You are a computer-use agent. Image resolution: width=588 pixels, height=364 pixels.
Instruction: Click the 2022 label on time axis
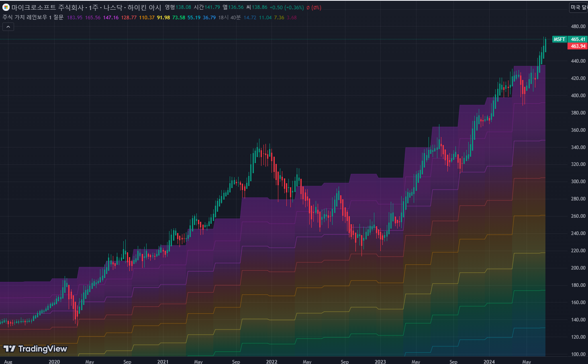[272, 362]
